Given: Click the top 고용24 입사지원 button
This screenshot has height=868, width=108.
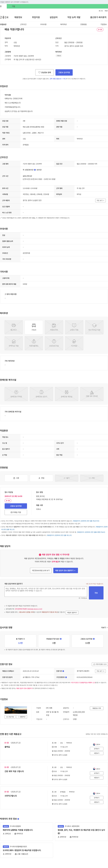Looking at the screenshot, I should 64,72.
